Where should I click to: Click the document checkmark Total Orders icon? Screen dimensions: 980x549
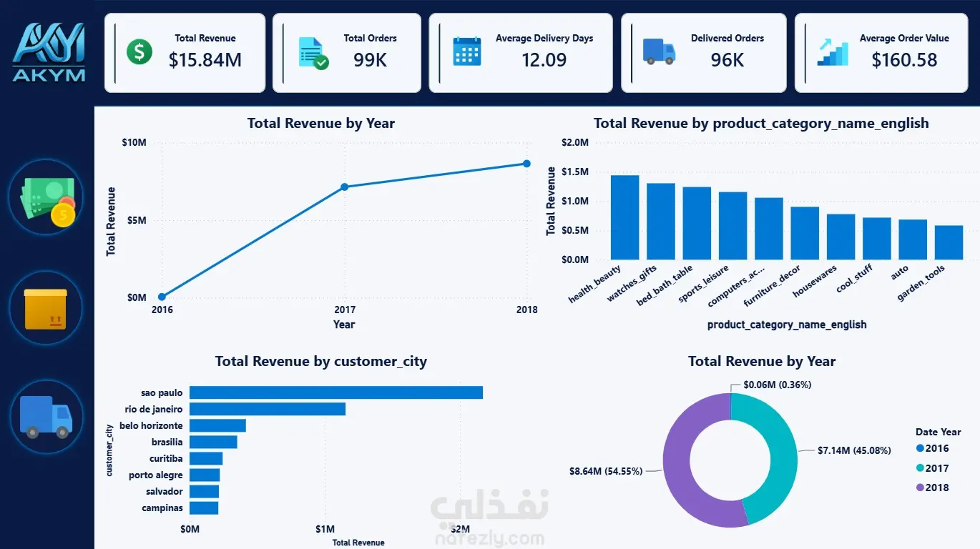click(313, 53)
